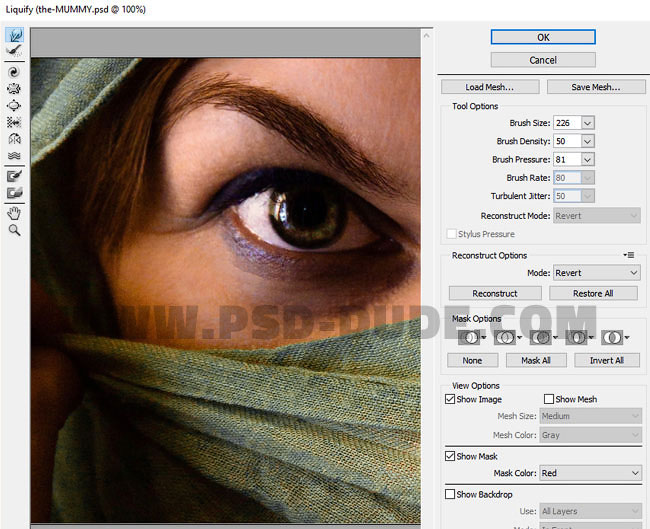Click the None mask button
The width and height of the screenshot is (650, 529).
(473, 360)
